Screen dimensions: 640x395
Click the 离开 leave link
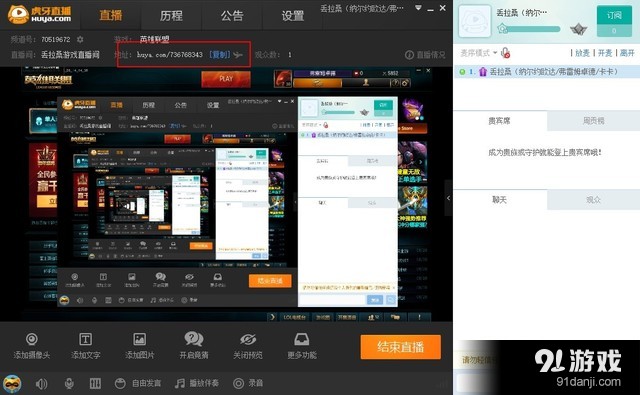627,53
